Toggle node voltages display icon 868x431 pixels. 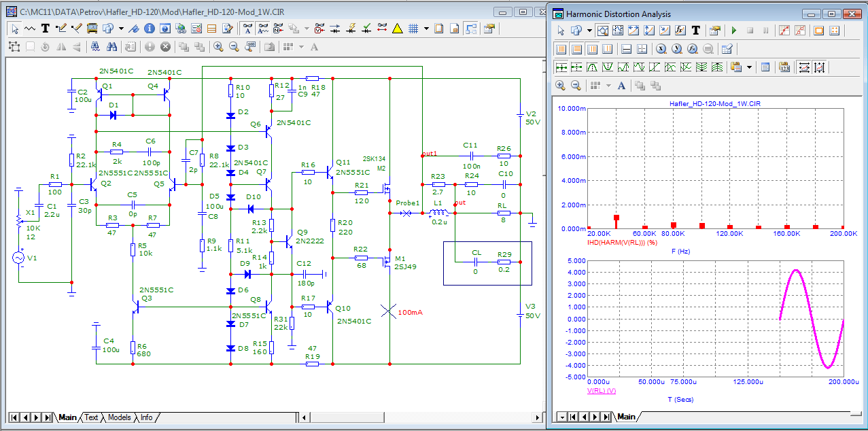click(x=319, y=29)
